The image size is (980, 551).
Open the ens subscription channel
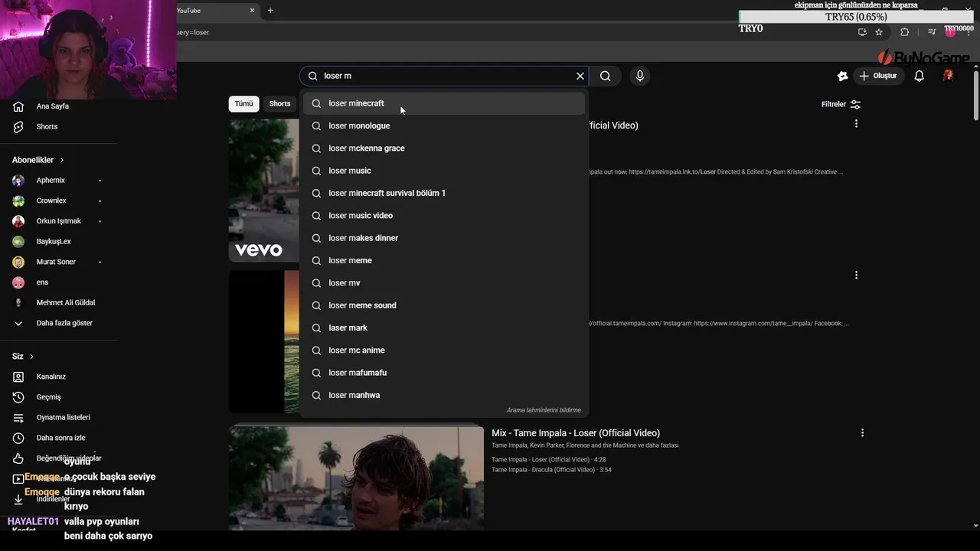[x=58, y=282]
